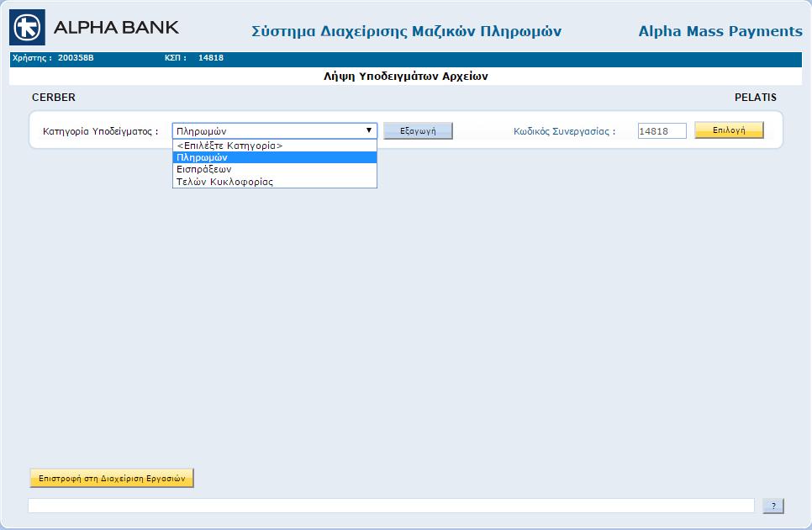Click the Σύστημα Διαχείρισης Μαζικών Πληρωμών heading

tap(407, 32)
